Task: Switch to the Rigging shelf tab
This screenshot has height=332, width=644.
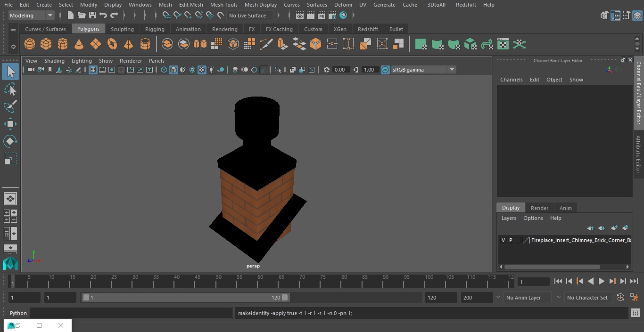Action: pos(155,29)
